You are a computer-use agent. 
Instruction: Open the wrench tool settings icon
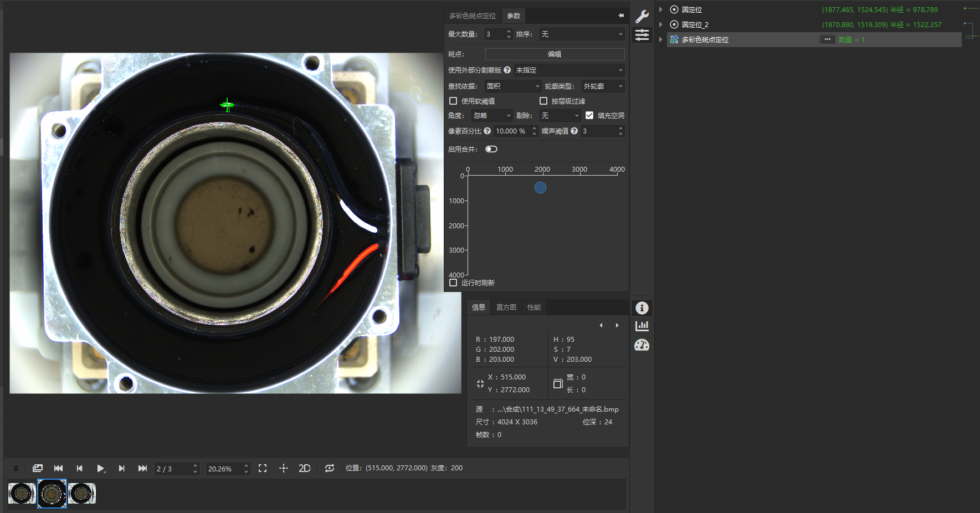point(642,16)
